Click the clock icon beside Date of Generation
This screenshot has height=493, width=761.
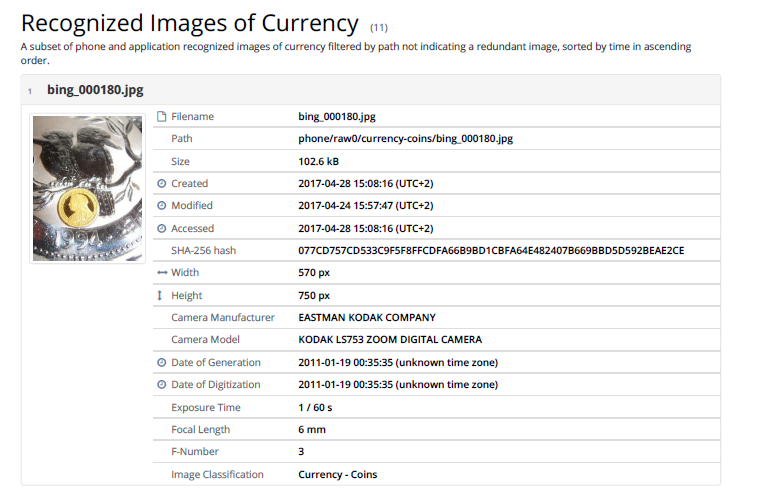(162, 363)
